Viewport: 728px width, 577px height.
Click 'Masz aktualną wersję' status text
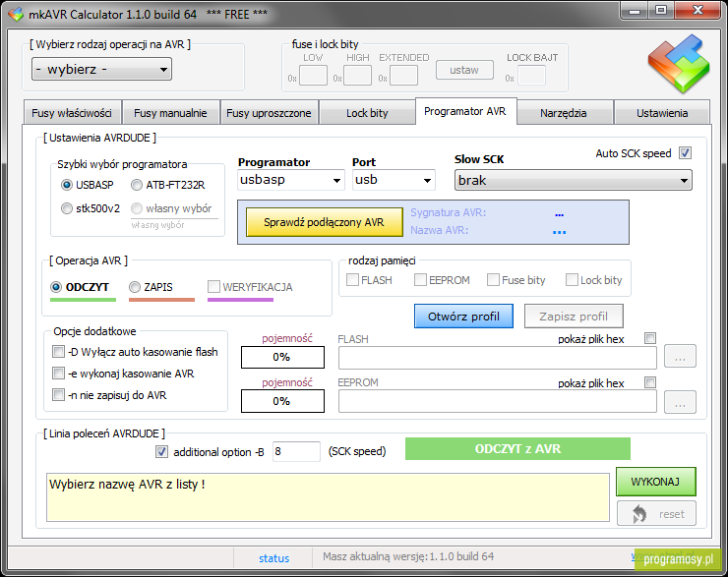tap(408, 556)
